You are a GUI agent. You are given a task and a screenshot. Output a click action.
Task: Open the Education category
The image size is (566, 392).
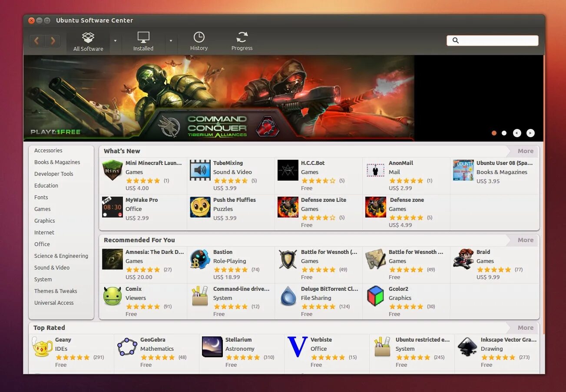[46, 186]
